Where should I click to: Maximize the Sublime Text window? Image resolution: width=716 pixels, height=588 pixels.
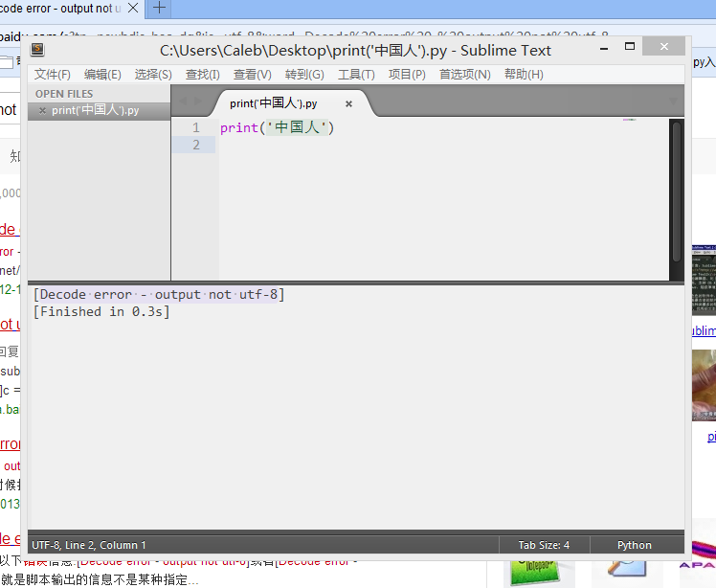point(630,47)
